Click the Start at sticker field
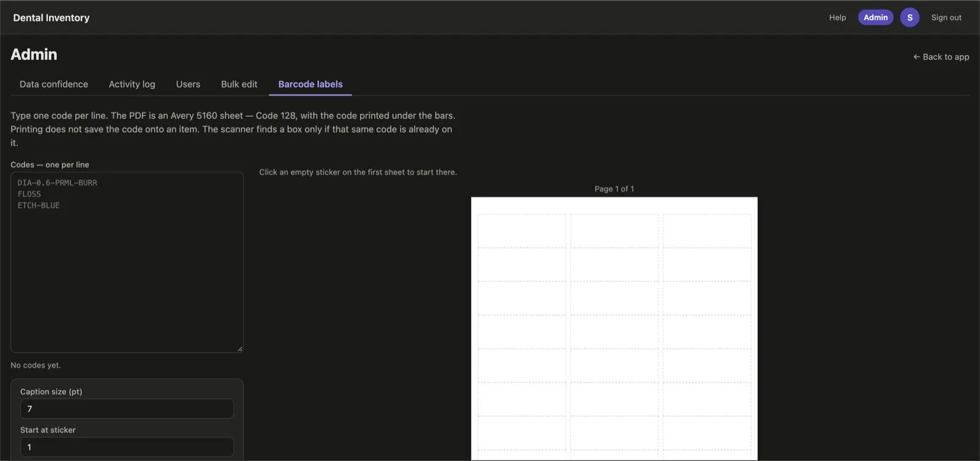 (x=127, y=447)
